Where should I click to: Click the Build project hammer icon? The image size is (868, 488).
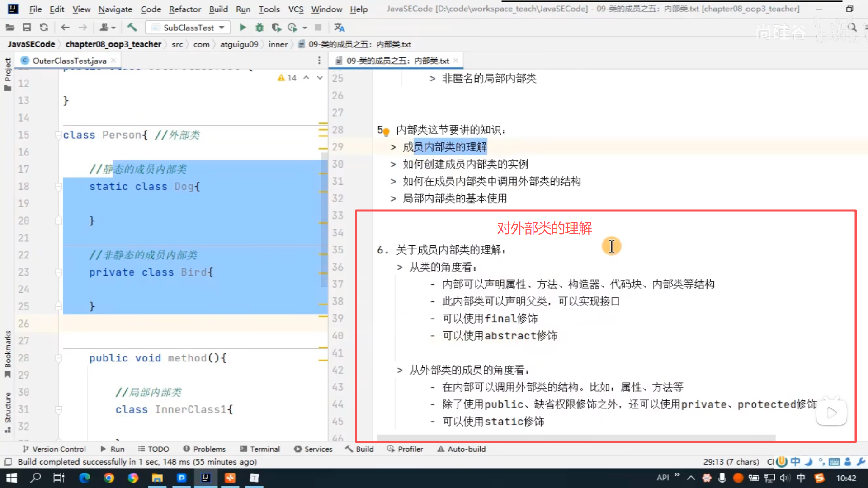(132, 28)
